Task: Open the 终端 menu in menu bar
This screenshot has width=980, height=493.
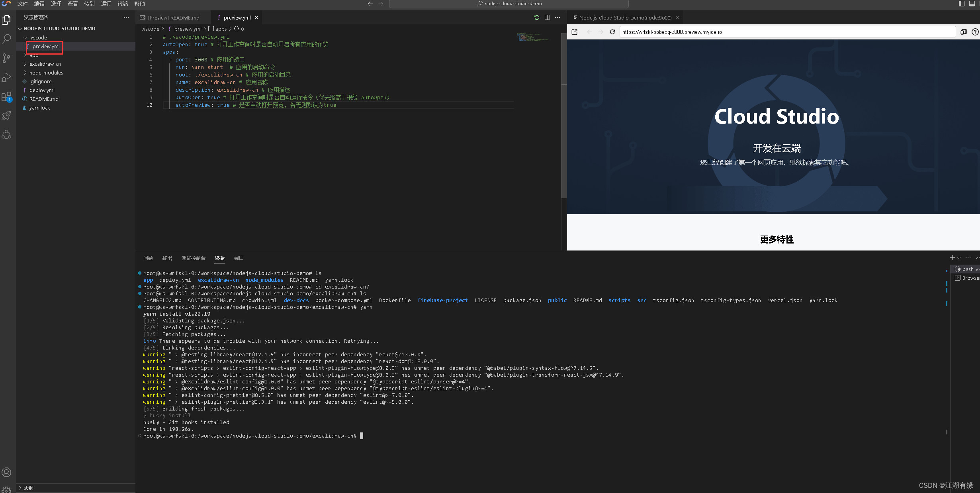Action: coord(123,4)
